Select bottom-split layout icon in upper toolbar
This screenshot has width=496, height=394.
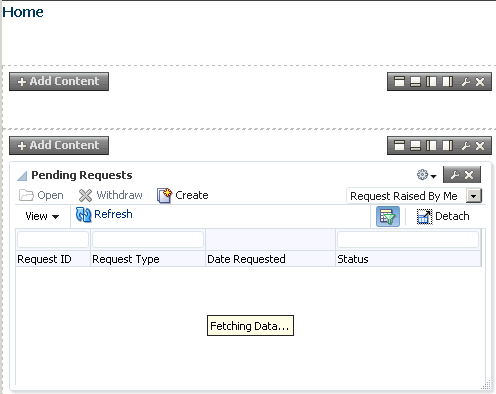(415, 82)
